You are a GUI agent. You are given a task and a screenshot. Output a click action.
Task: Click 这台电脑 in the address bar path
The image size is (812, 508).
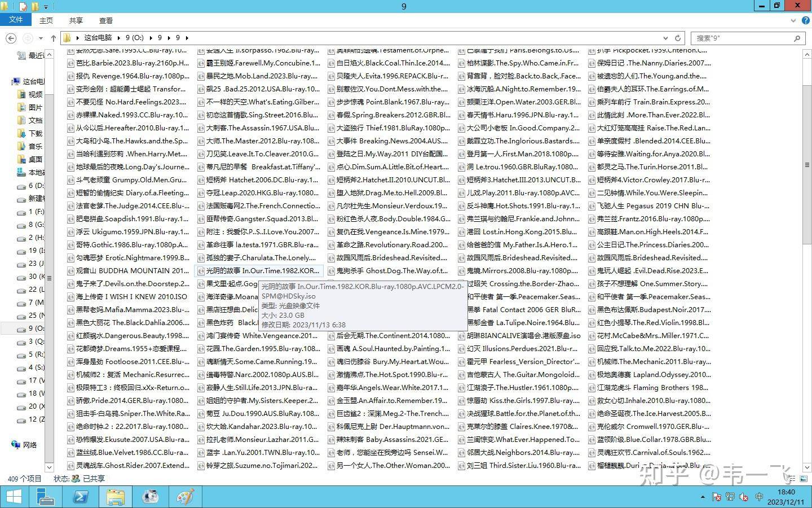pyautogui.click(x=98, y=38)
